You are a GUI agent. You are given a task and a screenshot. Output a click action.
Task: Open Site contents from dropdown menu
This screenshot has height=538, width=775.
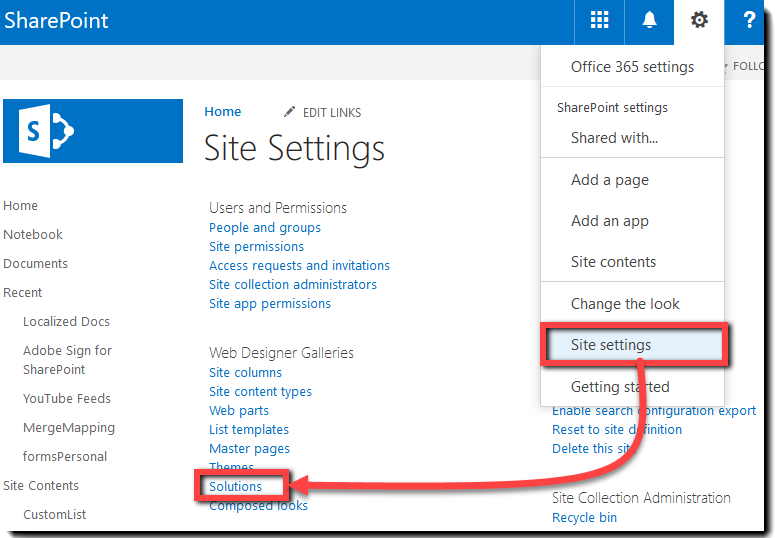pos(613,262)
